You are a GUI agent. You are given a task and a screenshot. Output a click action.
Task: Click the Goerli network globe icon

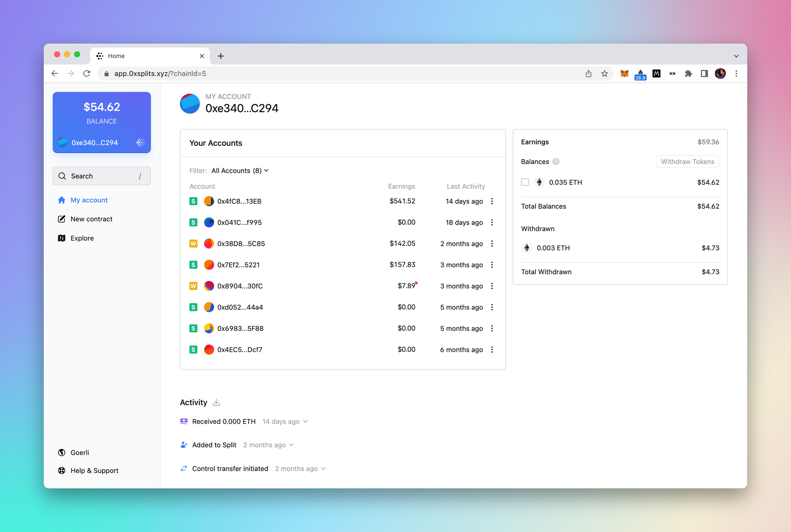click(x=62, y=453)
